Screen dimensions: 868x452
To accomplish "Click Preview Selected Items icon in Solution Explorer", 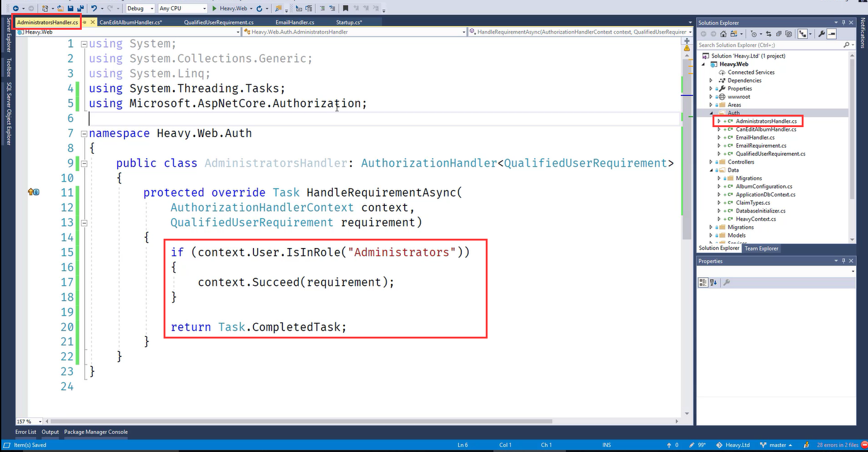I will click(x=831, y=34).
